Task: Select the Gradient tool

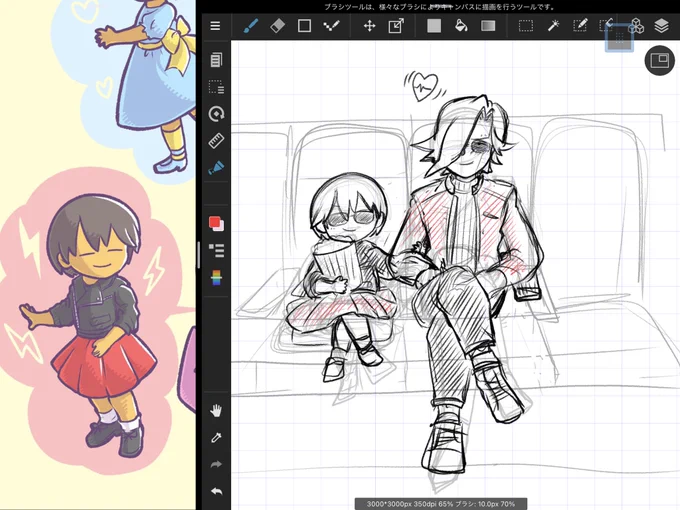Action: 488,26
